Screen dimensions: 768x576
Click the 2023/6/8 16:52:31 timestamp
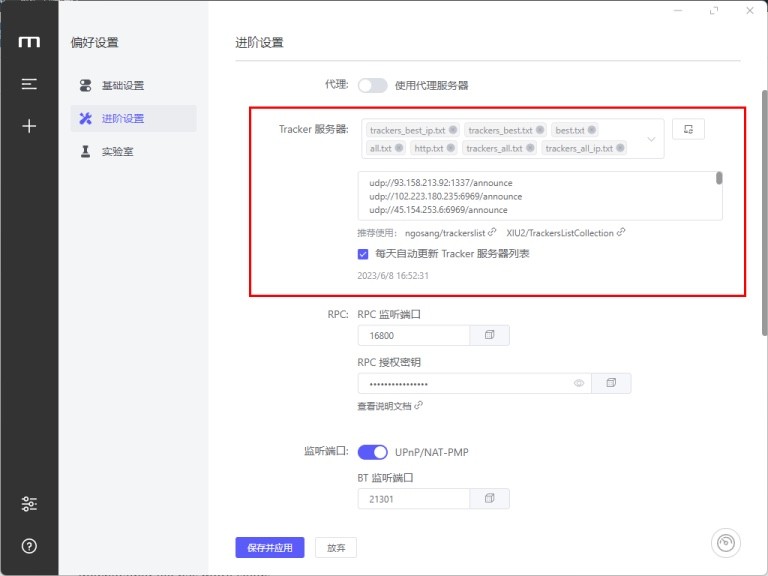click(393, 275)
